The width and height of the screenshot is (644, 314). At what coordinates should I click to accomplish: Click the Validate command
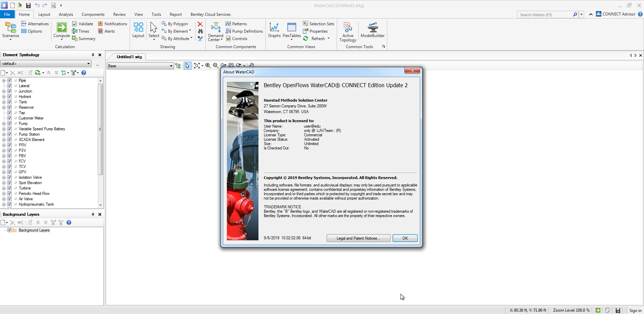click(83, 24)
